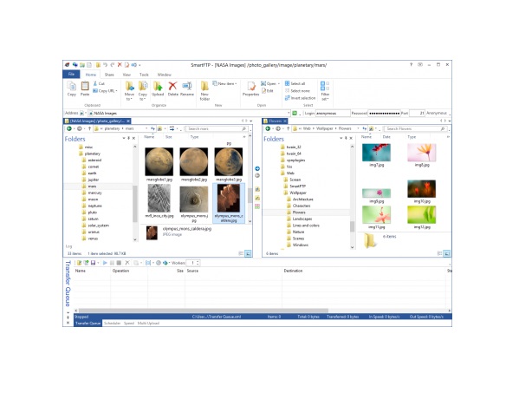Switch to the Tools ribbon tab
The width and height of the screenshot is (532, 399).
(144, 75)
